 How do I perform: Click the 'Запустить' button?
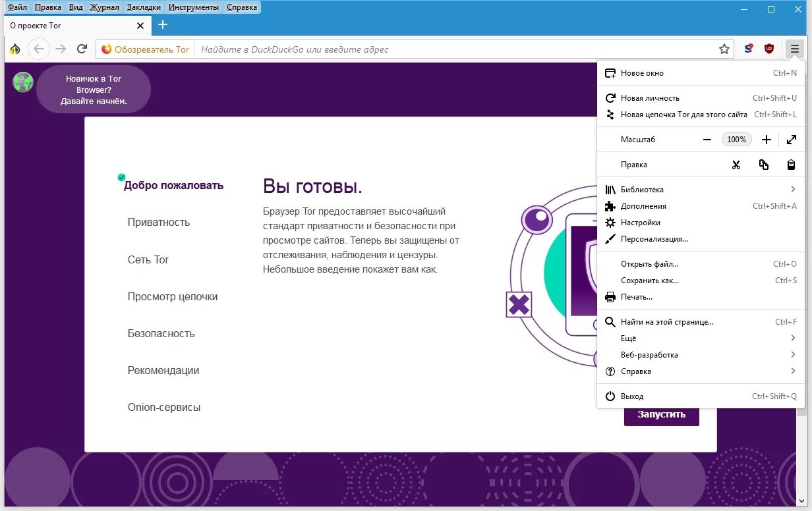click(x=662, y=415)
